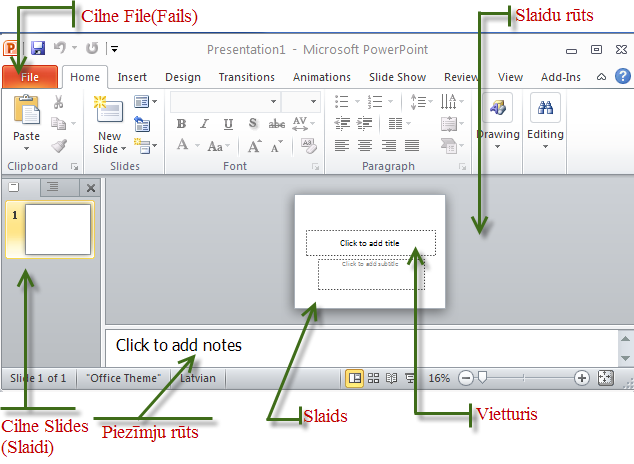Open Slide Sorter view in status bar
This screenshot has height=464, width=634.
373,378
